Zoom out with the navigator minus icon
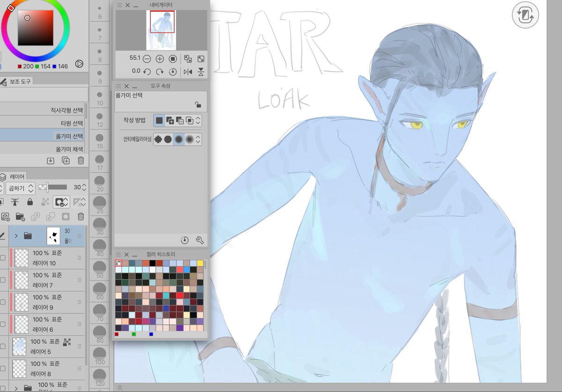 coord(147,59)
